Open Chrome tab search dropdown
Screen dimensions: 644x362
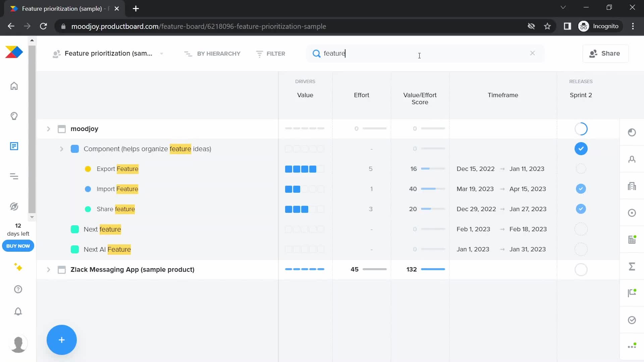point(563,7)
